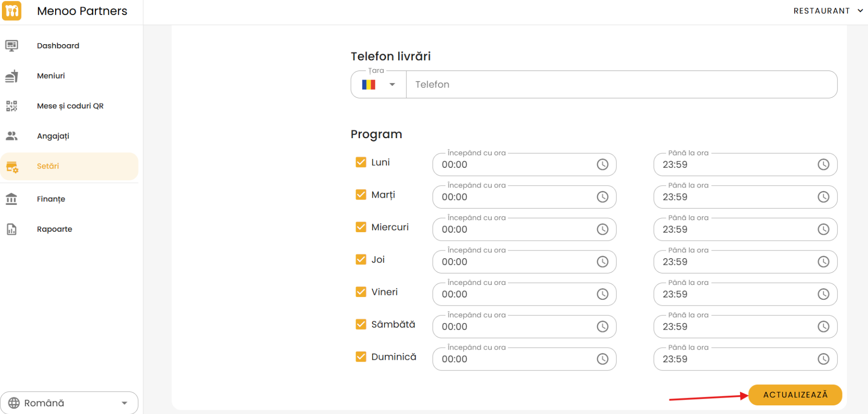Disable the Sâmbătă checkbox

tap(361, 324)
